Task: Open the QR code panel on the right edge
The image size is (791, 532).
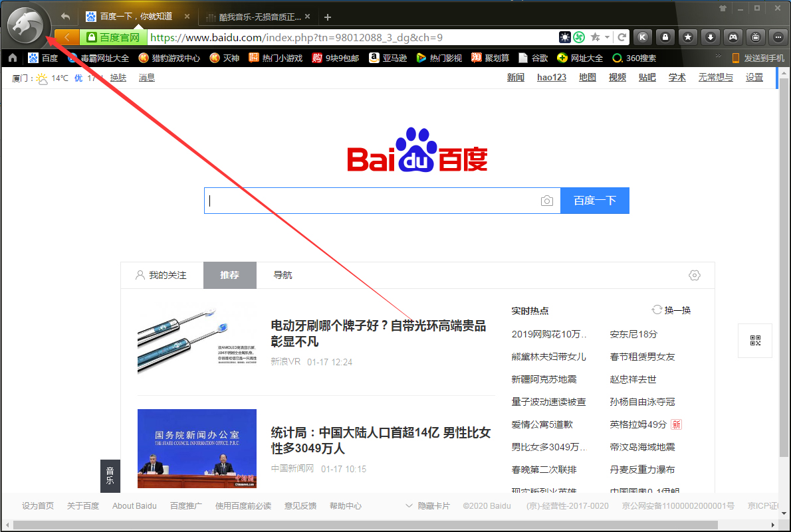Action: 754,341
